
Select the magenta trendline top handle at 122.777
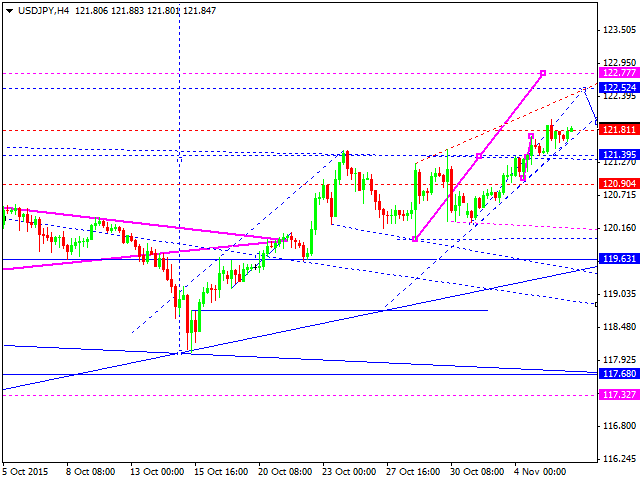[543, 73]
